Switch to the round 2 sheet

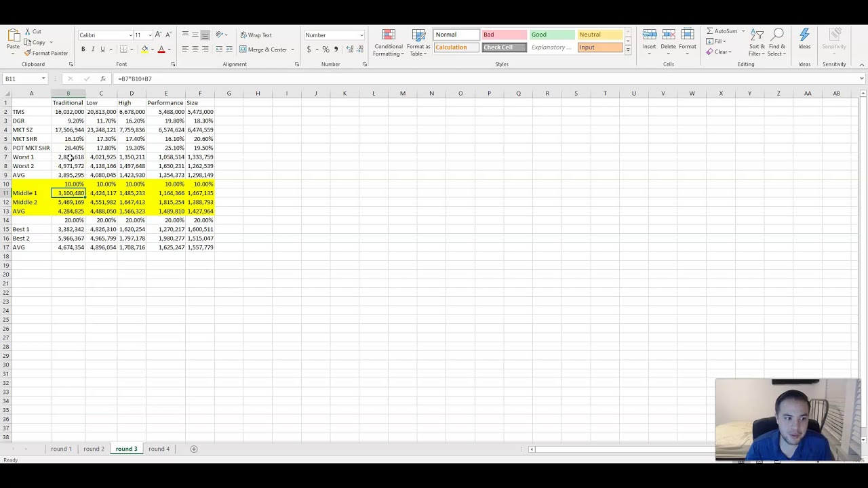94,449
